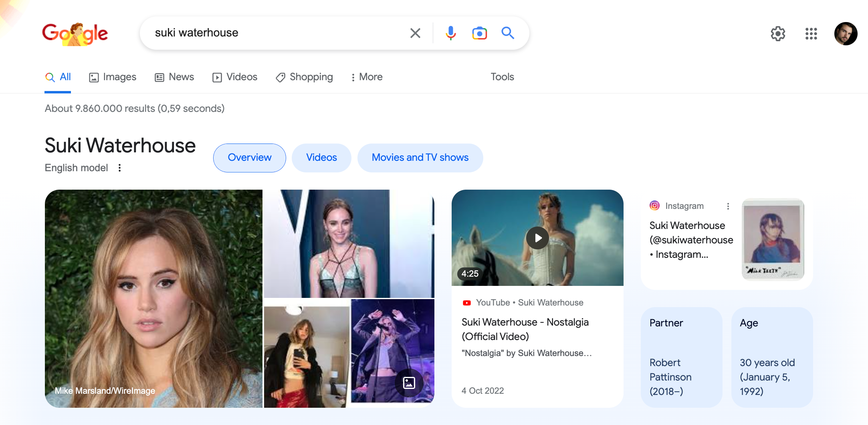The height and width of the screenshot is (425, 868).
Task: Open the Partner Robert Pattinson card
Action: [681, 357]
